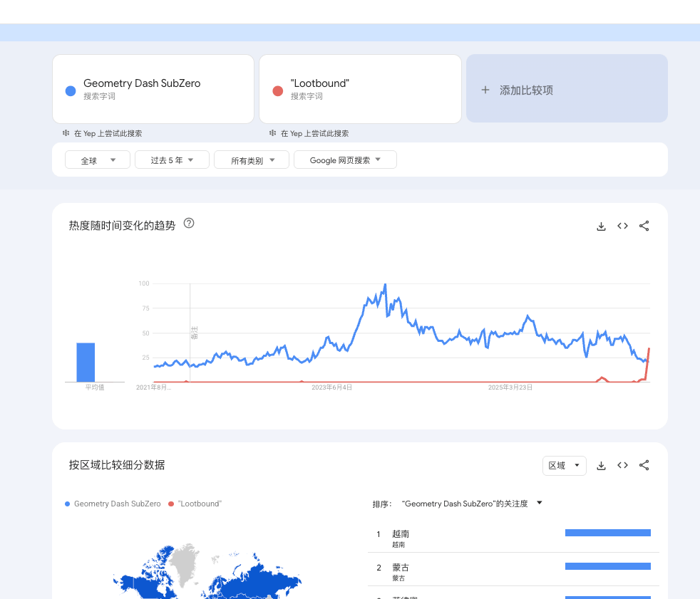Click the note marker line on chart
Viewport: 700px width, 599px height.
coord(190,333)
